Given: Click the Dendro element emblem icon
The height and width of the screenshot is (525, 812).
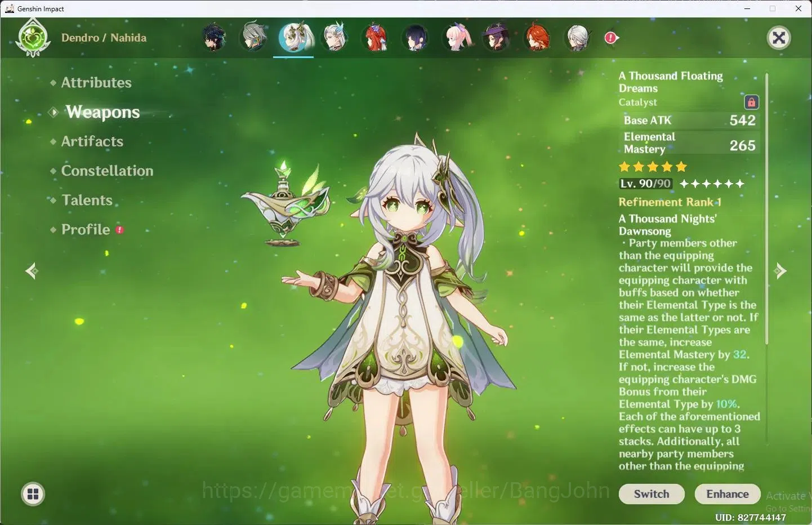Looking at the screenshot, I should point(34,38).
